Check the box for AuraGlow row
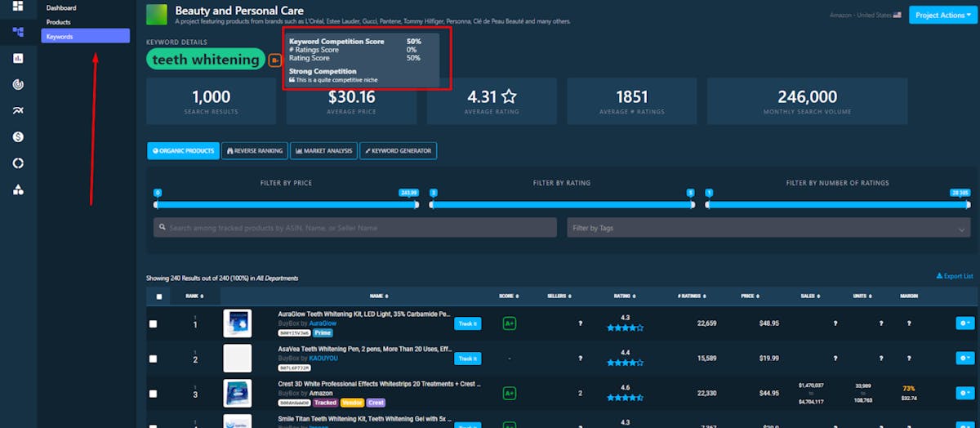 153,324
